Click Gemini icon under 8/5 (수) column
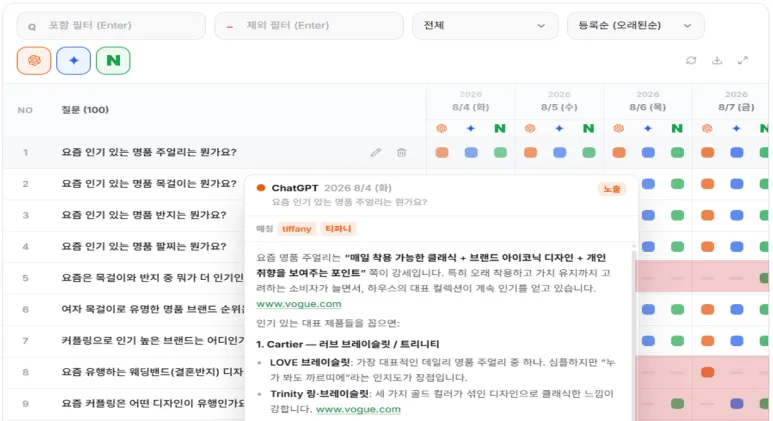This screenshot has width=773, height=421. pyautogui.click(x=559, y=129)
